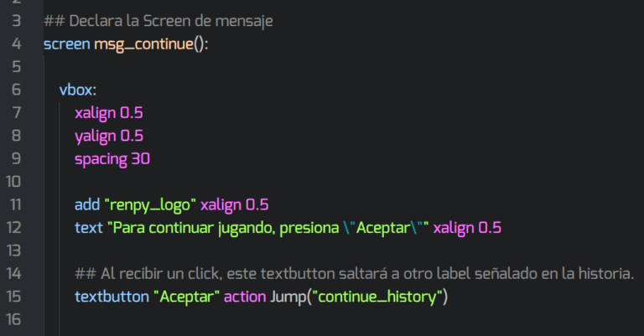Select line number 9 in the gutter
The height and width of the screenshot is (336, 644).
[16, 158]
